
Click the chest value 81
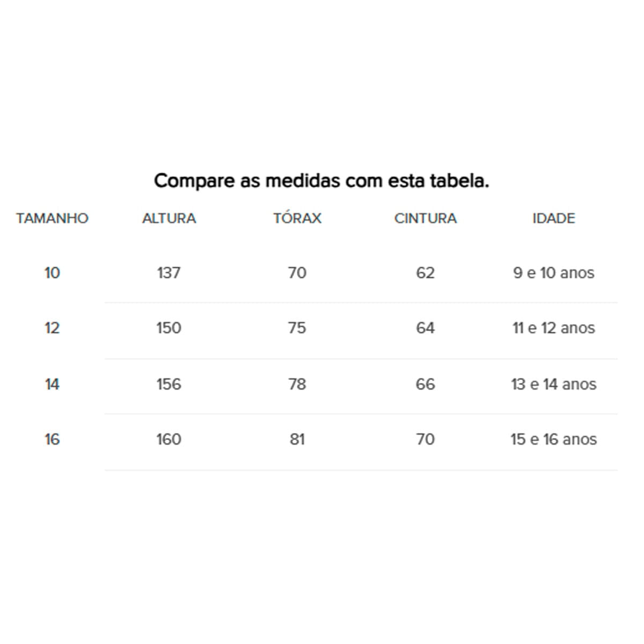point(297,440)
